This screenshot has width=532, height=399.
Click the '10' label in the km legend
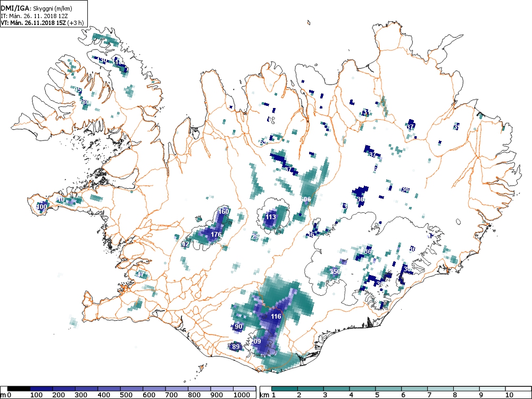509,395
